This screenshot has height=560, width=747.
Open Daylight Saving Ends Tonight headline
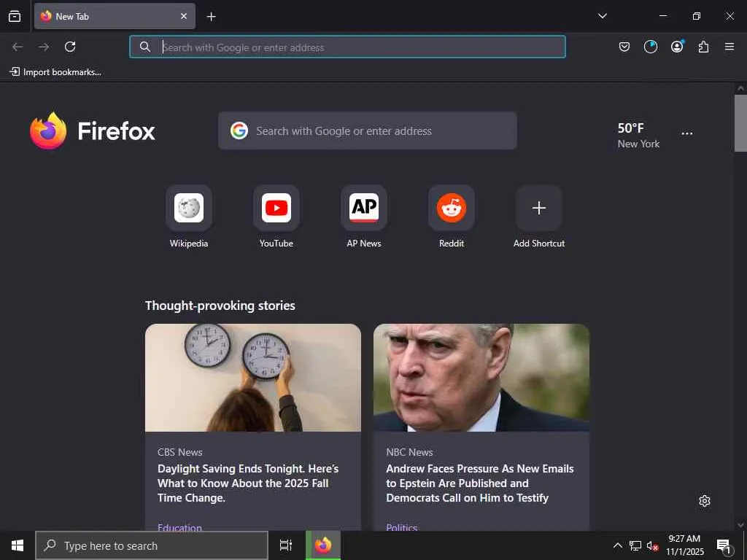[x=248, y=483]
